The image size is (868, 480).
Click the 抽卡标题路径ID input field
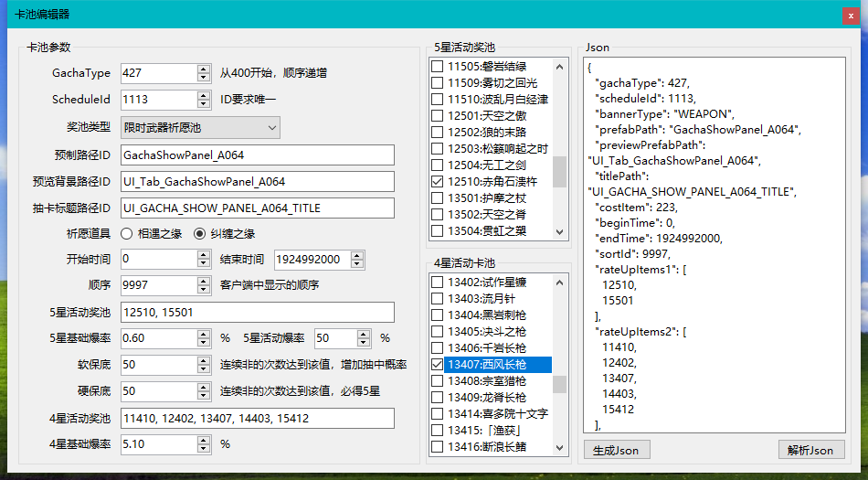point(256,208)
